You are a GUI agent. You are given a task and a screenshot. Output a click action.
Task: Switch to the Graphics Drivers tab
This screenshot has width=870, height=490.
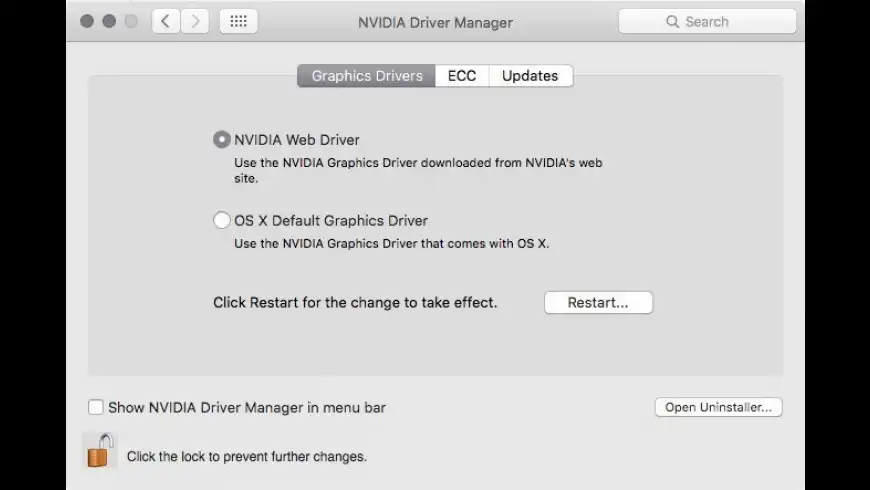pos(367,76)
